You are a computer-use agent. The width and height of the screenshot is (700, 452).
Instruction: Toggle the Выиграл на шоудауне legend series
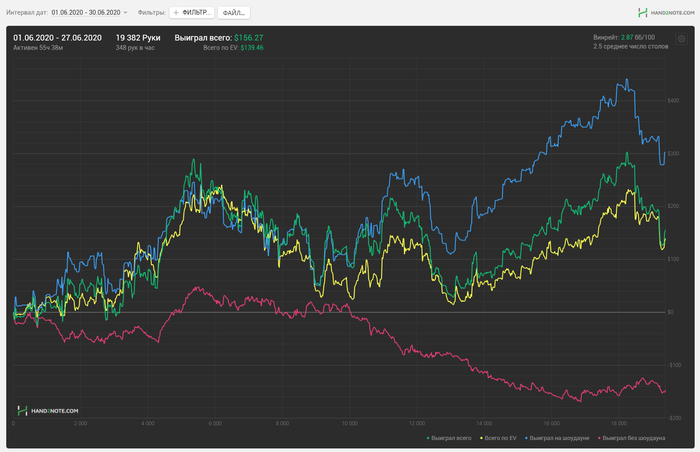(x=557, y=438)
